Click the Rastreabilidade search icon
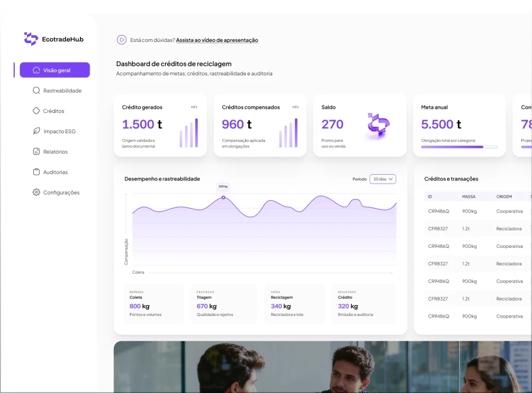Viewport: 532px width, 393px height. [36, 90]
